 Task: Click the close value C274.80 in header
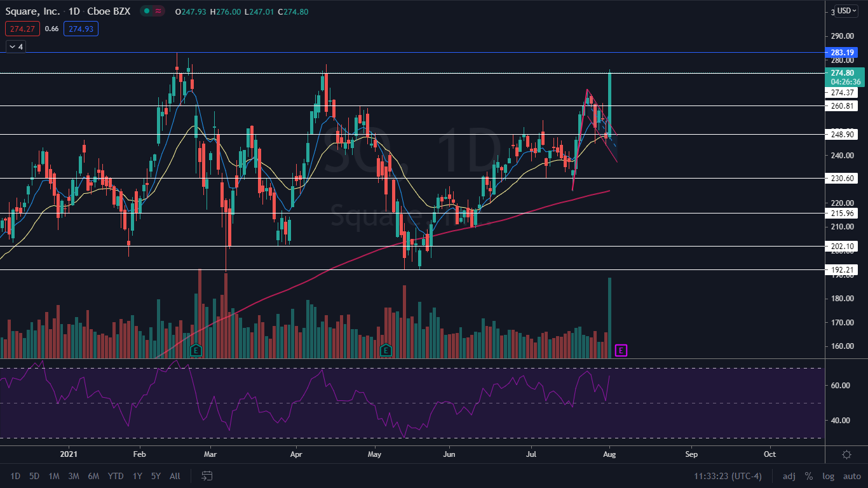(294, 11)
